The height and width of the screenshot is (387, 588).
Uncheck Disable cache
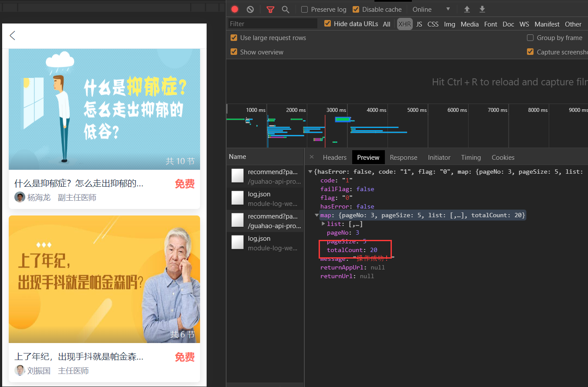pyautogui.click(x=356, y=9)
